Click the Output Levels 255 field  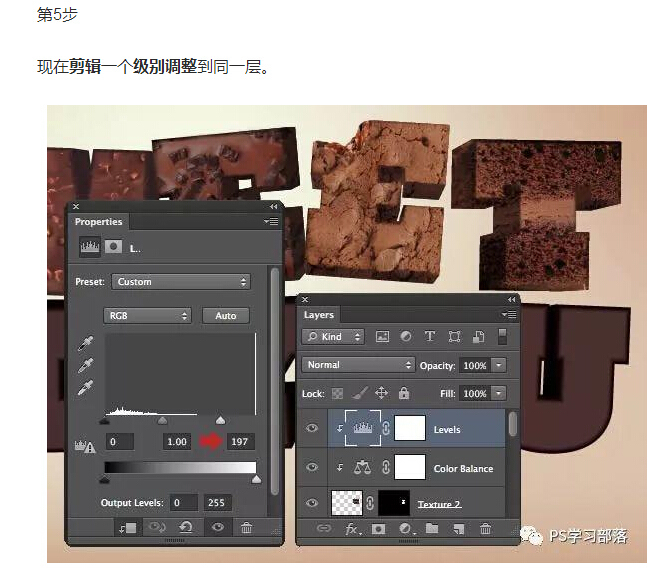click(217, 502)
